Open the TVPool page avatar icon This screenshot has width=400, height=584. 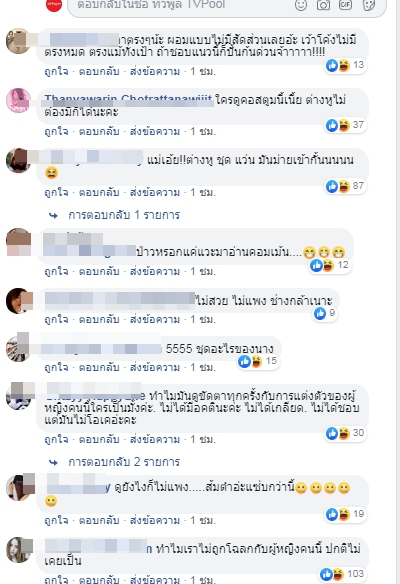click(x=54, y=4)
